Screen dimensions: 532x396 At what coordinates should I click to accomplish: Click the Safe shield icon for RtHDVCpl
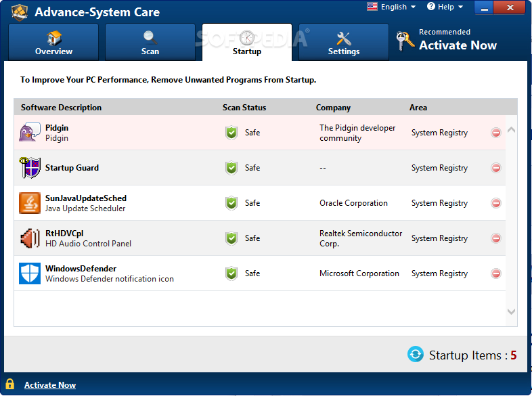[x=231, y=238]
